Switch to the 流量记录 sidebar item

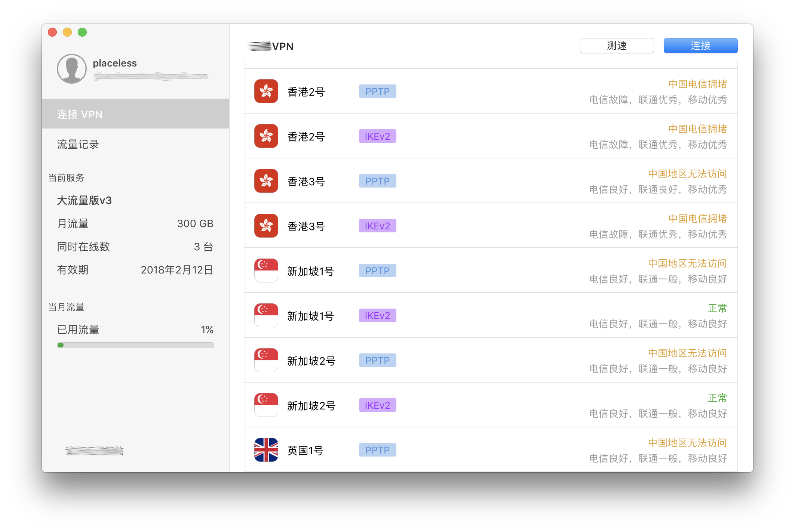[x=78, y=145]
